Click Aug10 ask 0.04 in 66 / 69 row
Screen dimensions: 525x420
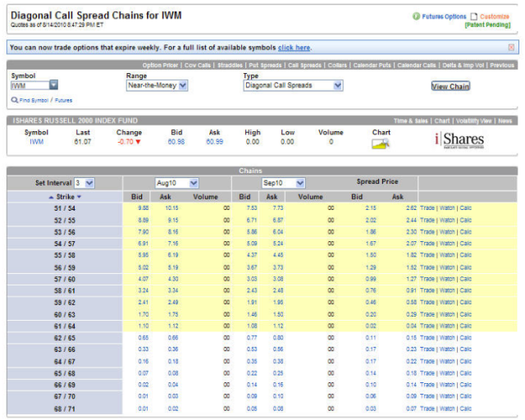(173, 385)
